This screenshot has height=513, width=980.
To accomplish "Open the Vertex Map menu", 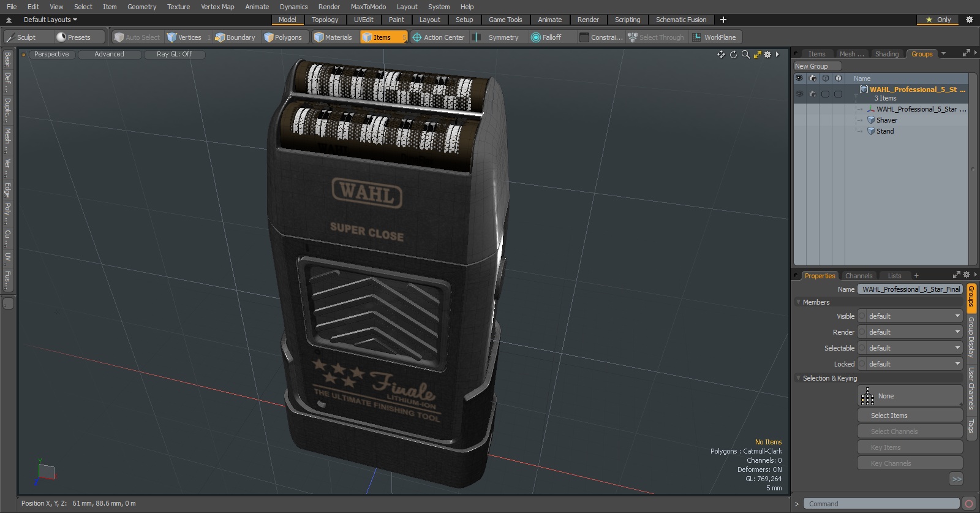I will (217, 7).
